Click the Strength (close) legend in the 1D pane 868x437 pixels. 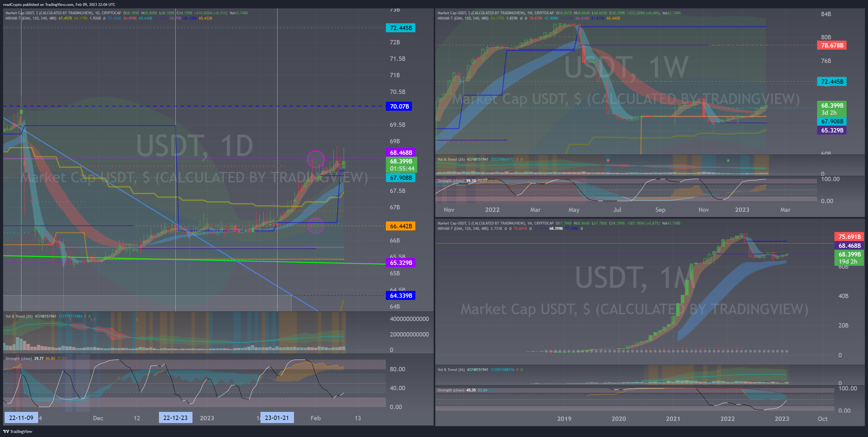[x=19, y=358]
